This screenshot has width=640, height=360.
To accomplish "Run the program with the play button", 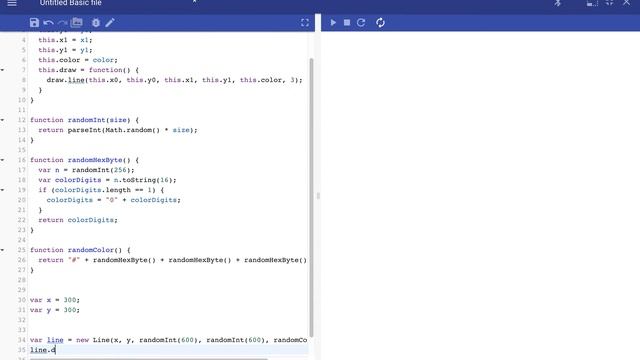I will 333,23.
